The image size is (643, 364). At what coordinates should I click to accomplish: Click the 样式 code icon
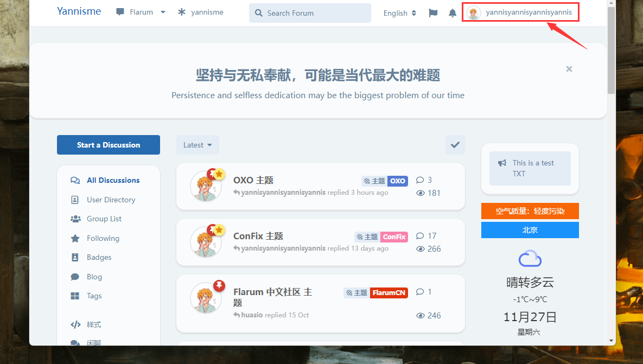[75, 324]
